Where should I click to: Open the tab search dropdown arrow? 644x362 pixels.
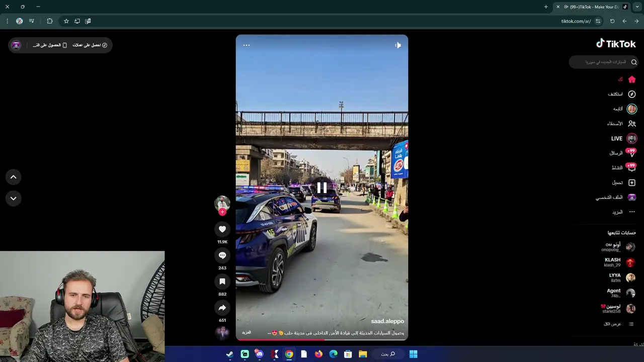point(637,7)
